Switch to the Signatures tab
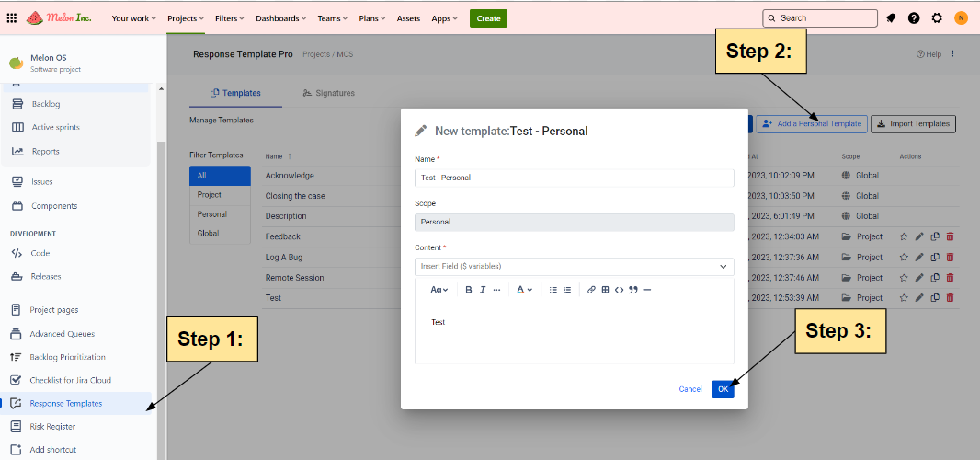The image size is (980, 460). [x=328, y=93]
